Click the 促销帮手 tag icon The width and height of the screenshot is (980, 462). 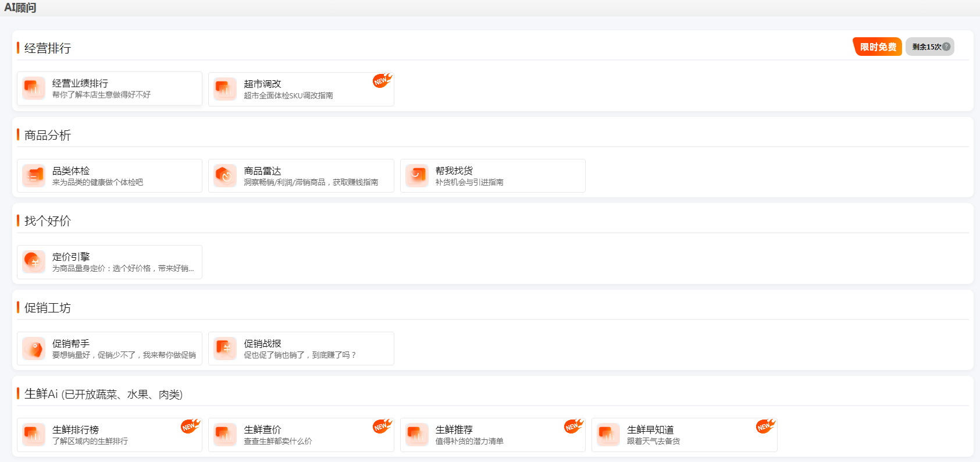pos(34,349)
